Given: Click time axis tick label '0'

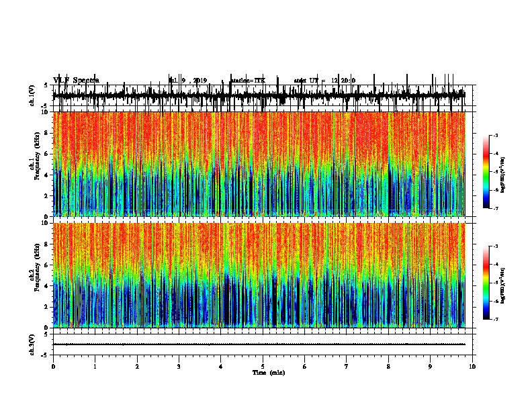Looking at the screenshot, I should (x=53, y=367).
